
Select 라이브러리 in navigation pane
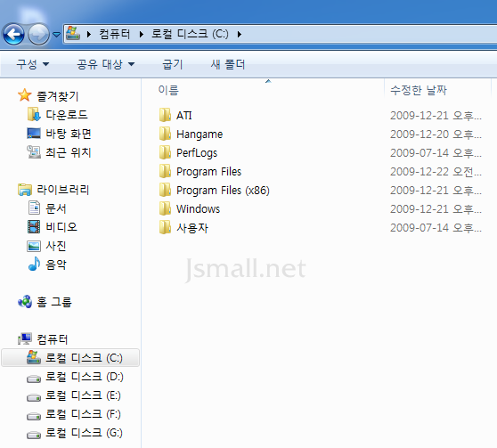pyautogui.click(x=62, y=190)
